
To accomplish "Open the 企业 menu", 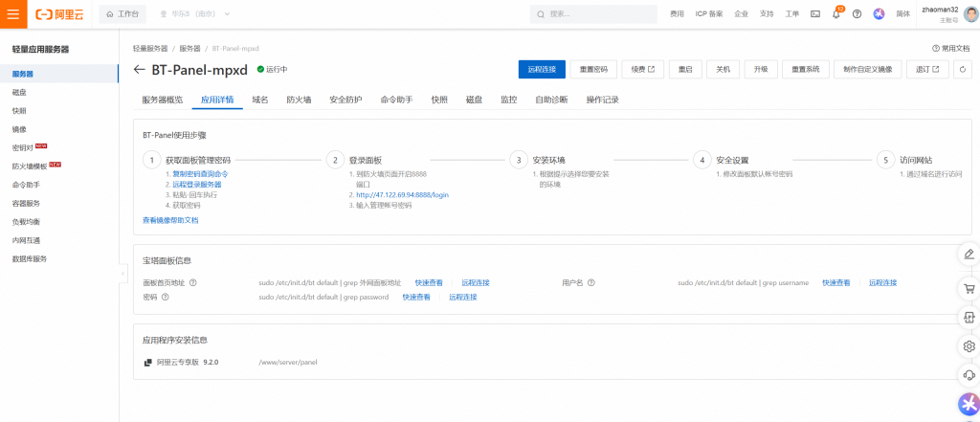I will tap(742, 13).
